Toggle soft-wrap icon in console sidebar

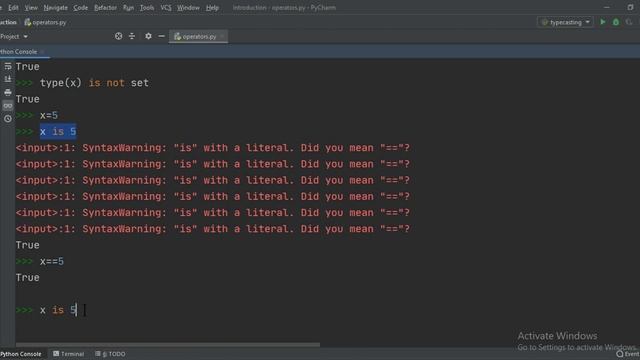coord(8,66)
